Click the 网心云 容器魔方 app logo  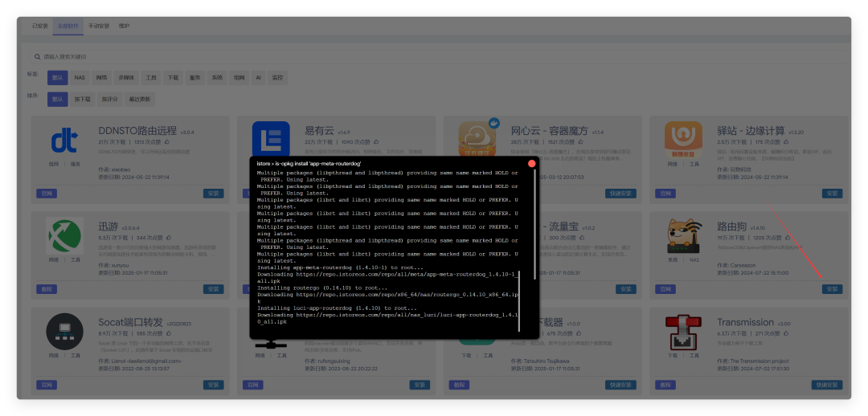[x=477, y=140]
